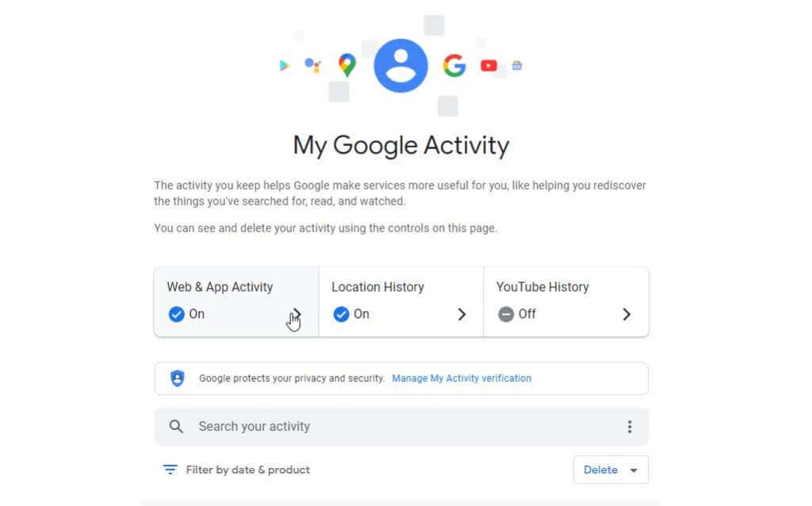Click the Google Play triangle icon

click(284, 65)
